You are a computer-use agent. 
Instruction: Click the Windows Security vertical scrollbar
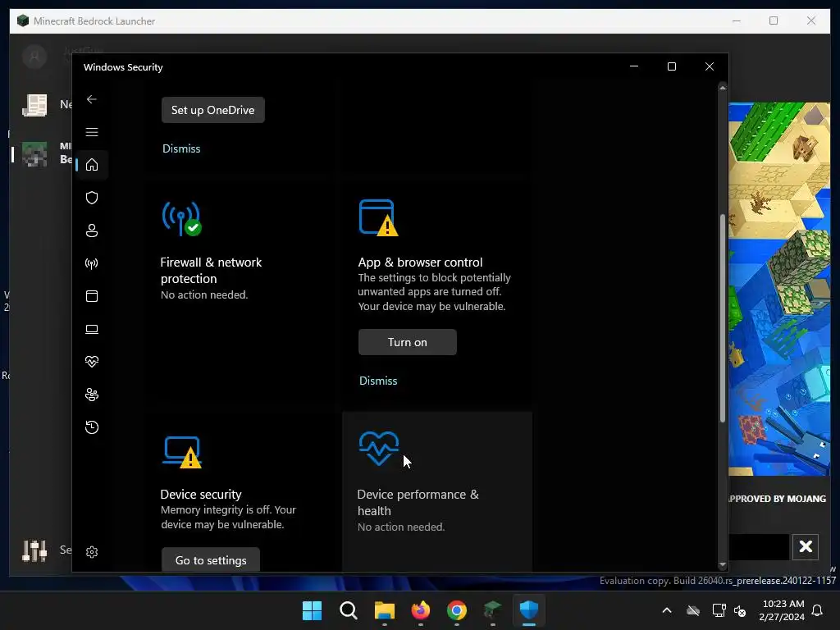pos(723,318)
